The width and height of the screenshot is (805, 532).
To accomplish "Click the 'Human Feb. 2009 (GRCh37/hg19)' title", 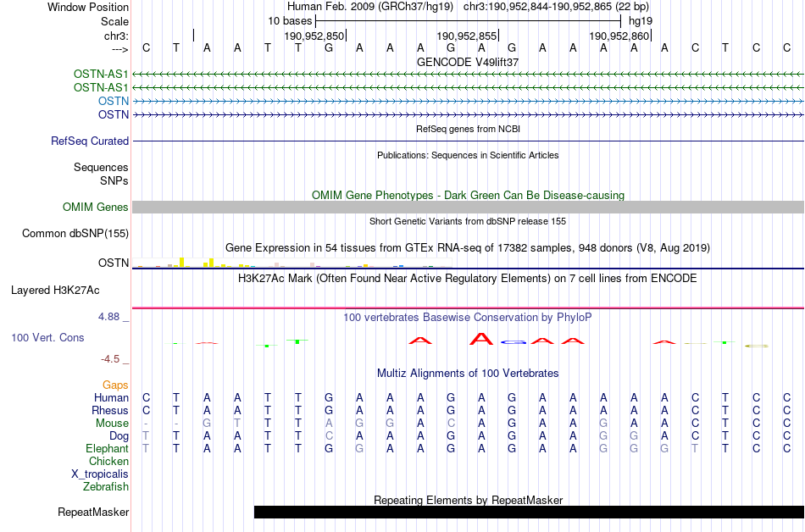I will coord(370,7).
